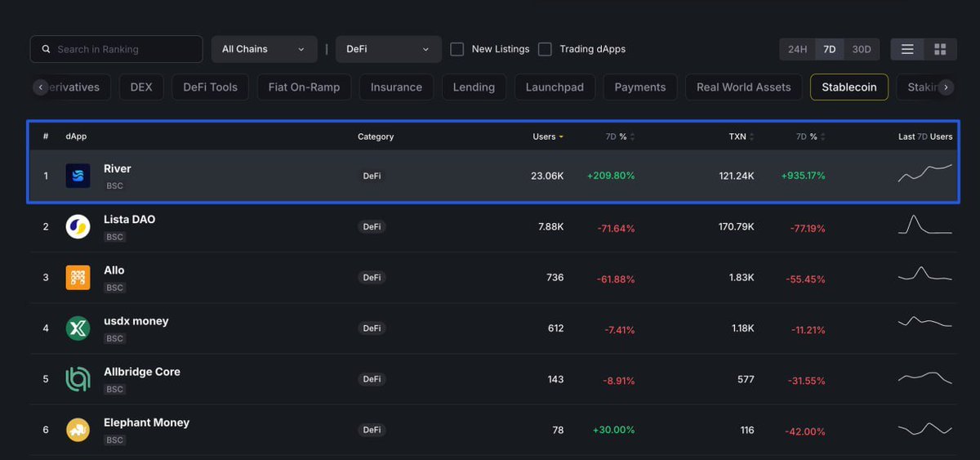Image resolution: width=980 pixels, height=460 pixels.
Task: Open the Elephant Money dApp page
Action: (146, 422)
